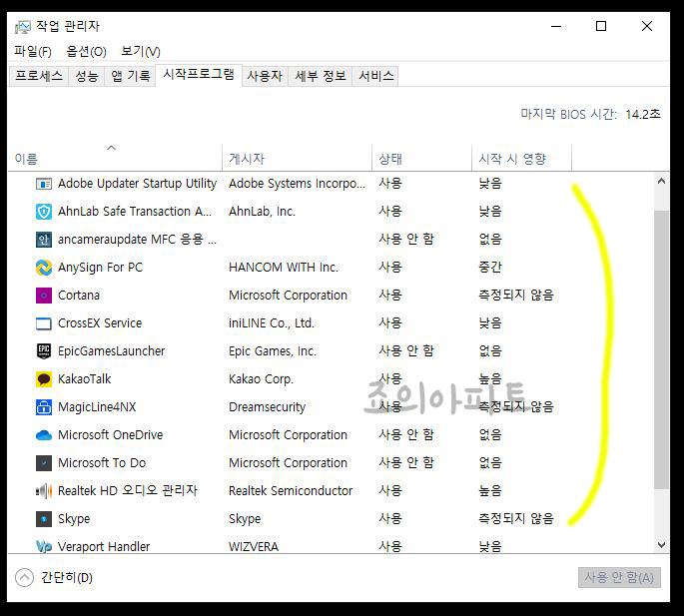Select the Skype entry name

click(74, 519)
